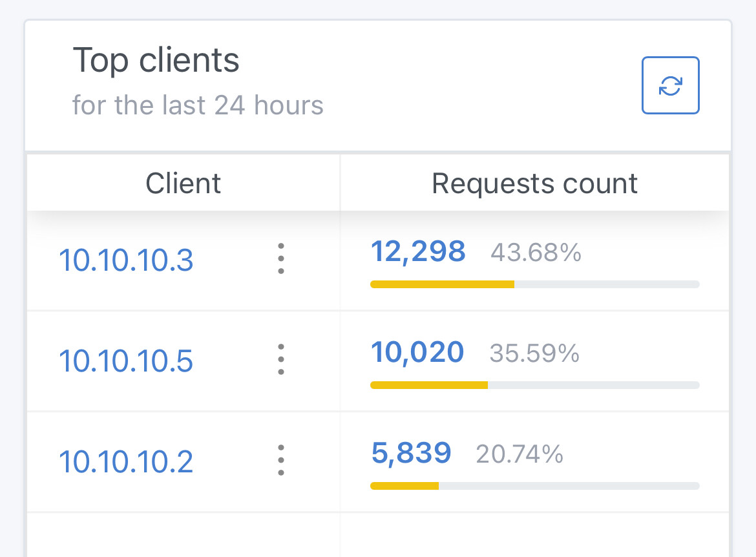Click the 20.74% progress bar
Image resolution: width=756 pixels, height=557 pixels.
pos(535,486)
